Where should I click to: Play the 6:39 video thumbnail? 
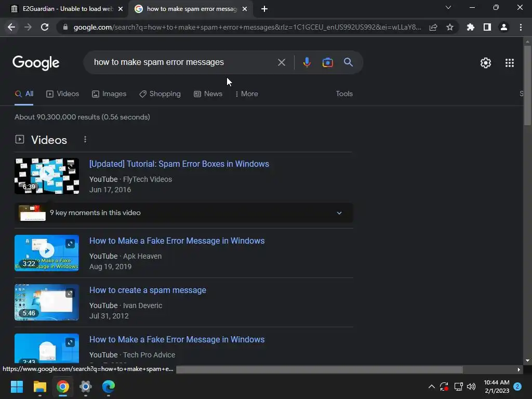coord(47,176)
